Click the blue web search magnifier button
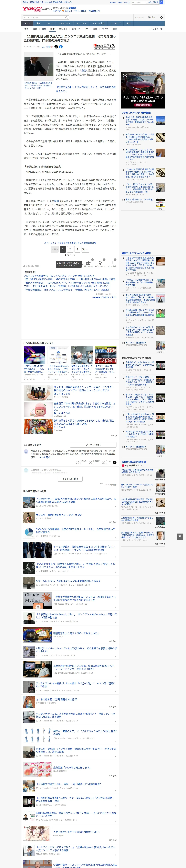This screenshot has height=868, width=186. pyautogui.click(x=161, y=2)
